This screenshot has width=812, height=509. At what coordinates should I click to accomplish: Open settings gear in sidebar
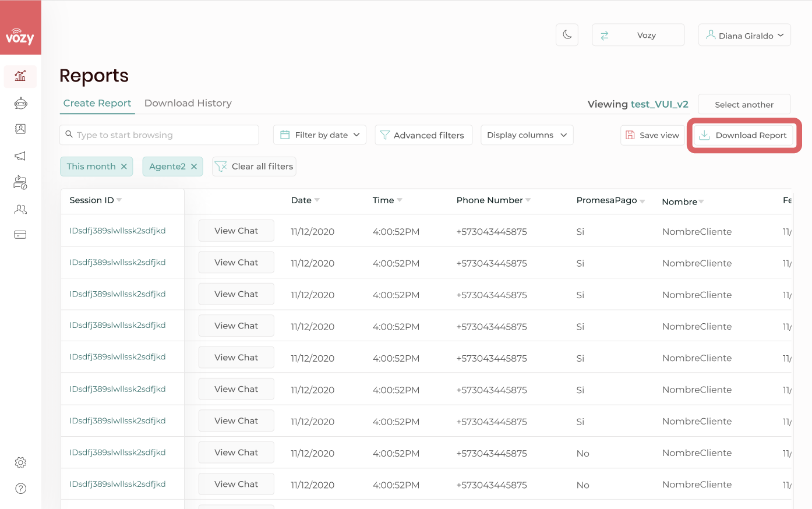tap(20, 462)
